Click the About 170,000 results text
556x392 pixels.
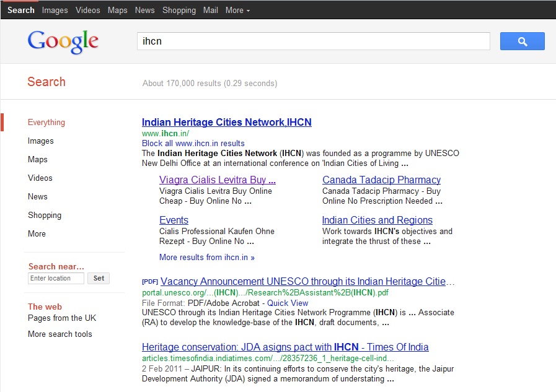[210, 83]
